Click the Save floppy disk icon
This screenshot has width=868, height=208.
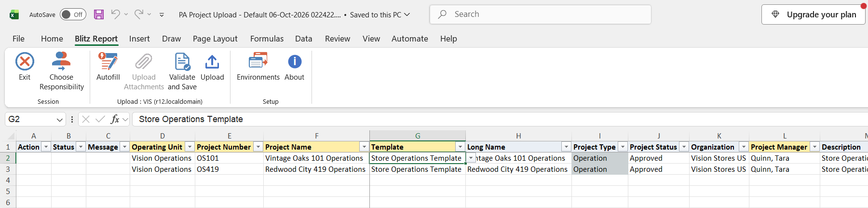(x=99, y=14)
